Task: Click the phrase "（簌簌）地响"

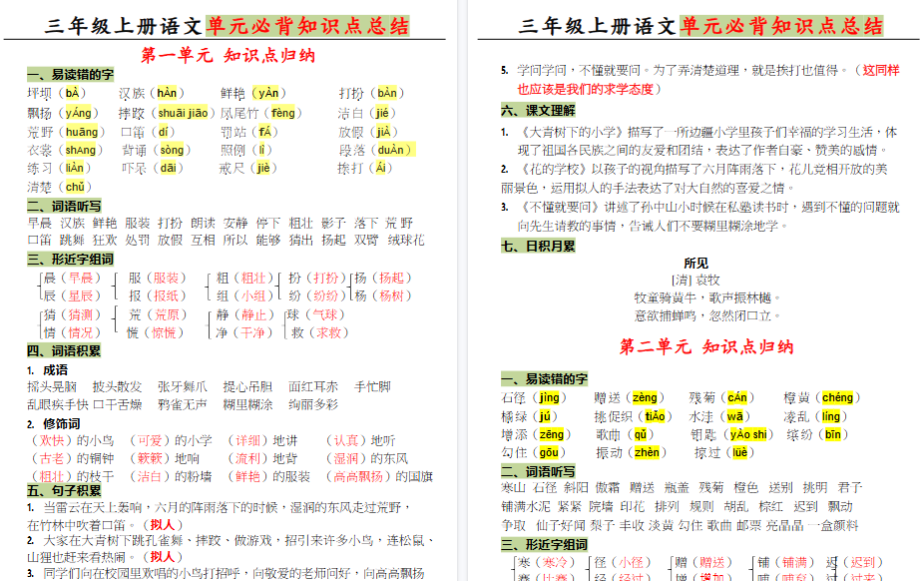Action: pos(163,458)
